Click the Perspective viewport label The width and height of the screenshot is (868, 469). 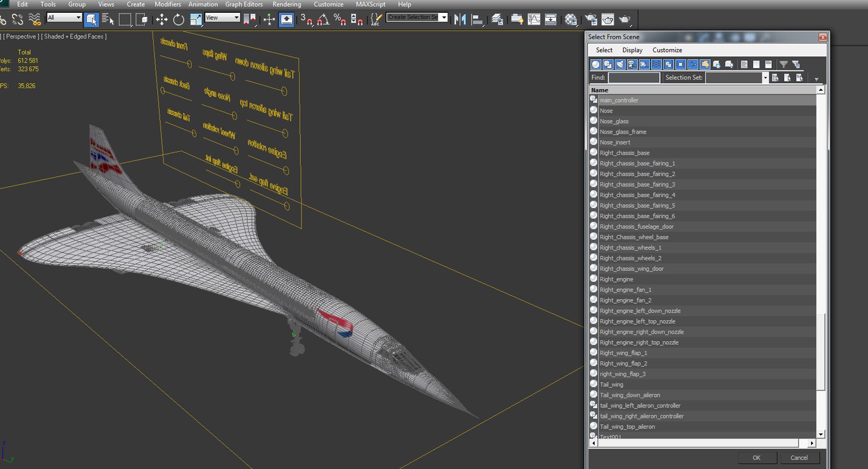(22, 36)
